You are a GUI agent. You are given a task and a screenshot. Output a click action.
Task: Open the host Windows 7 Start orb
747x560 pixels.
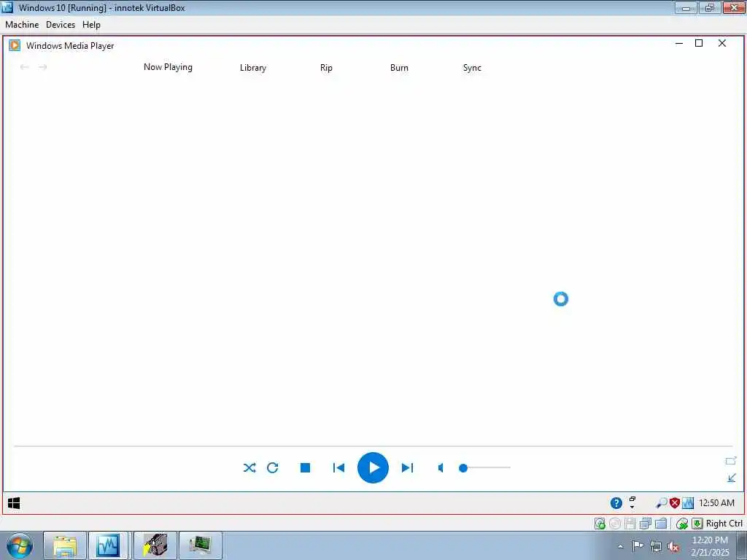click(x=20, y=545)
